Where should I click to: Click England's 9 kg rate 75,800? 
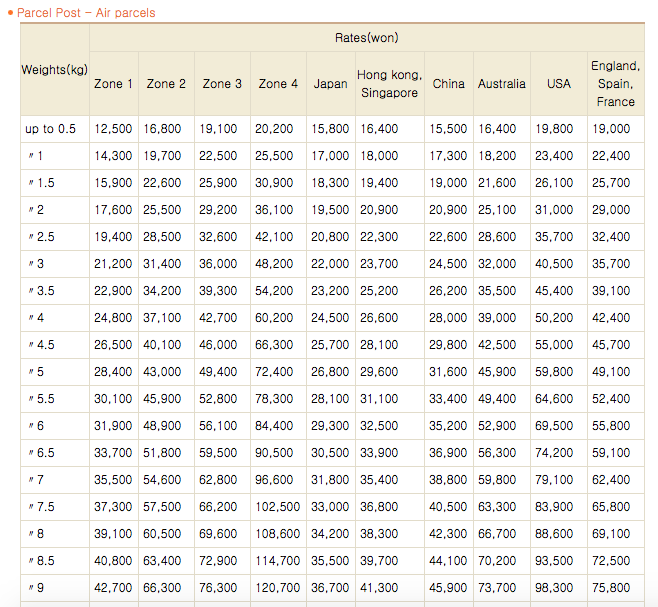point(610,588)
